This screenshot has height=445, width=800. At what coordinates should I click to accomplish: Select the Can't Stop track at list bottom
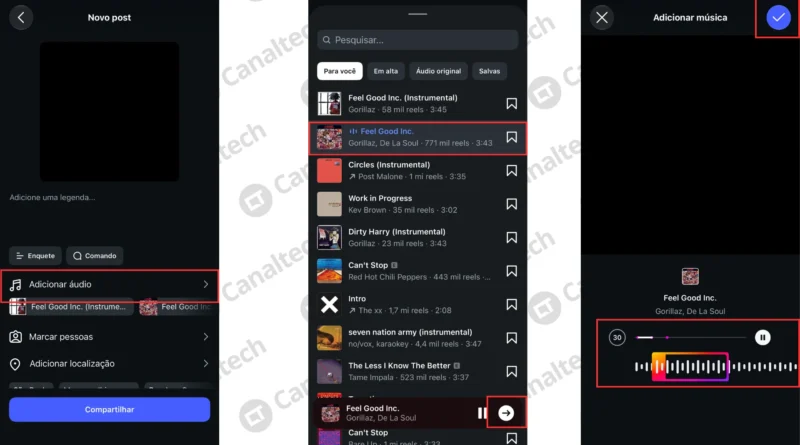coord(417,437)
